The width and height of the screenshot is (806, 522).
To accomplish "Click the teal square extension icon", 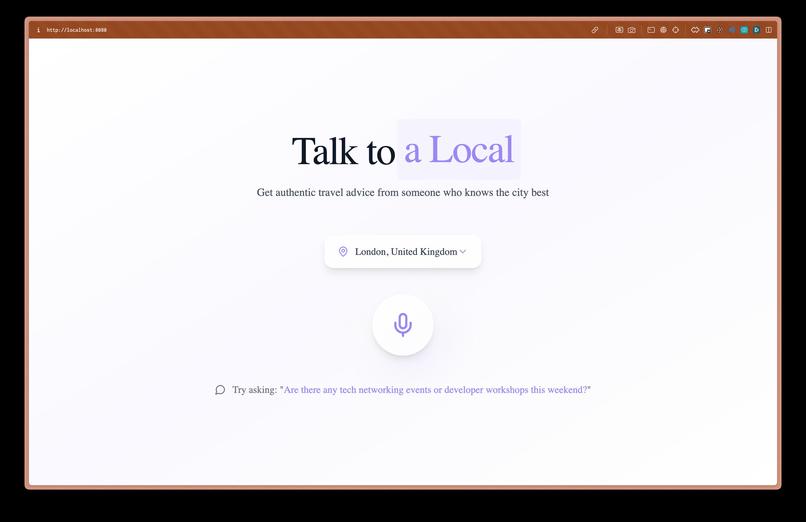I will [744, 30].
